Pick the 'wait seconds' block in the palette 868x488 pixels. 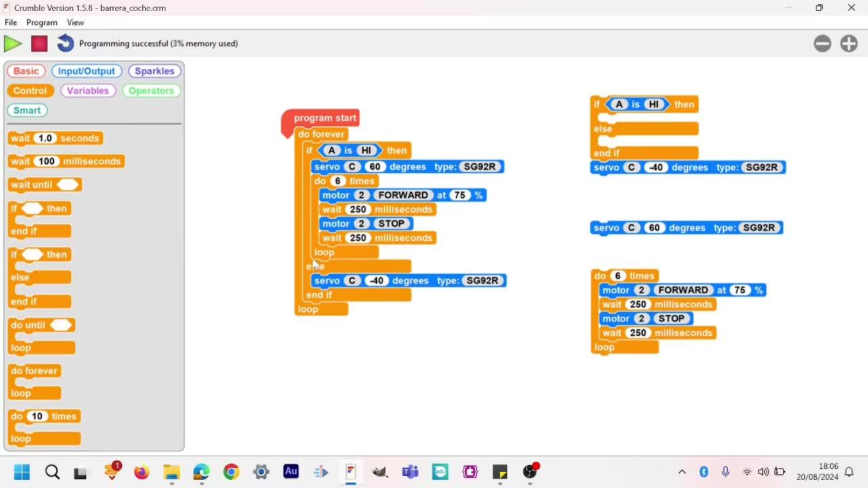[56, 138]
